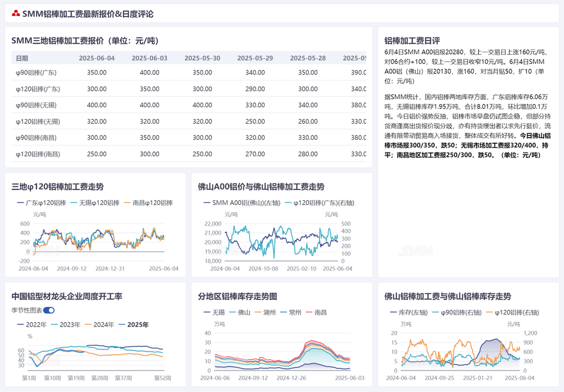Hide 湖州 in the regional inventory legend
564x392 pixels.
[x=265, y=313]
